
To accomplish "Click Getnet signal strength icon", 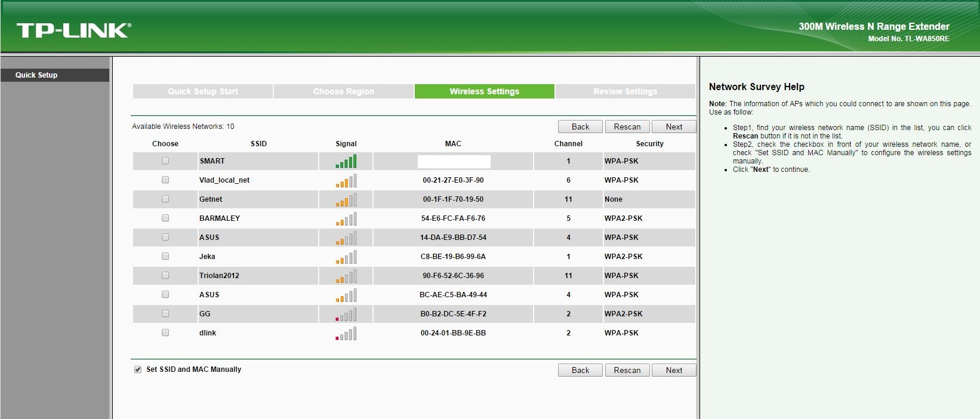I will point(346,199).
